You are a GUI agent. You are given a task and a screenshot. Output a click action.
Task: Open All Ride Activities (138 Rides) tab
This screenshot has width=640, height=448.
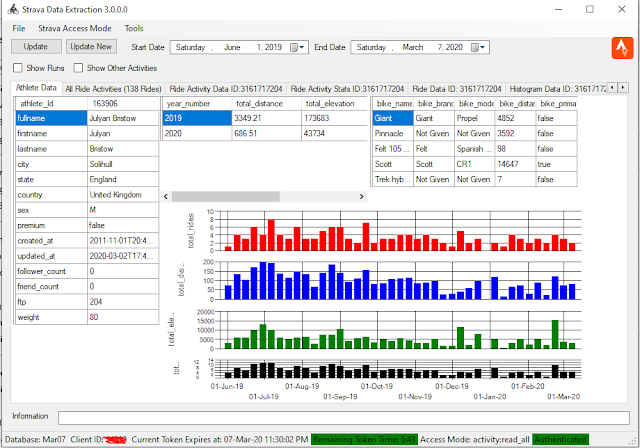click(x=113, y=89)
